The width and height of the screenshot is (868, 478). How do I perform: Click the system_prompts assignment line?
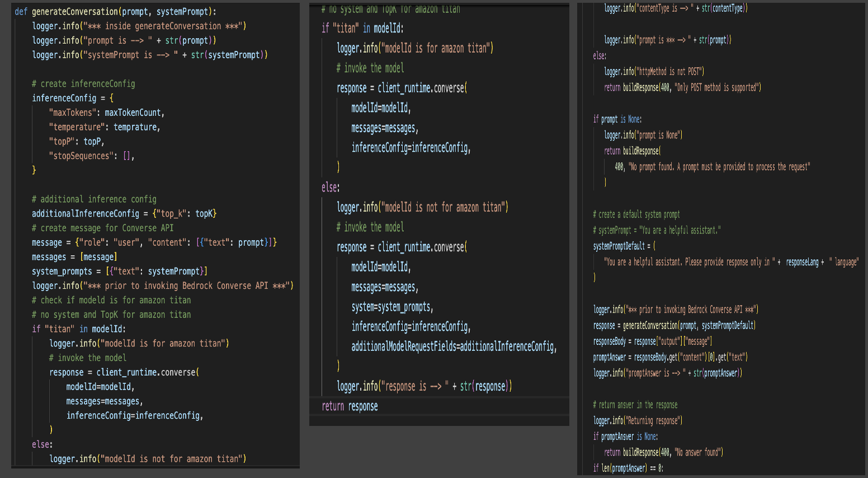click(x=119, y=271)
